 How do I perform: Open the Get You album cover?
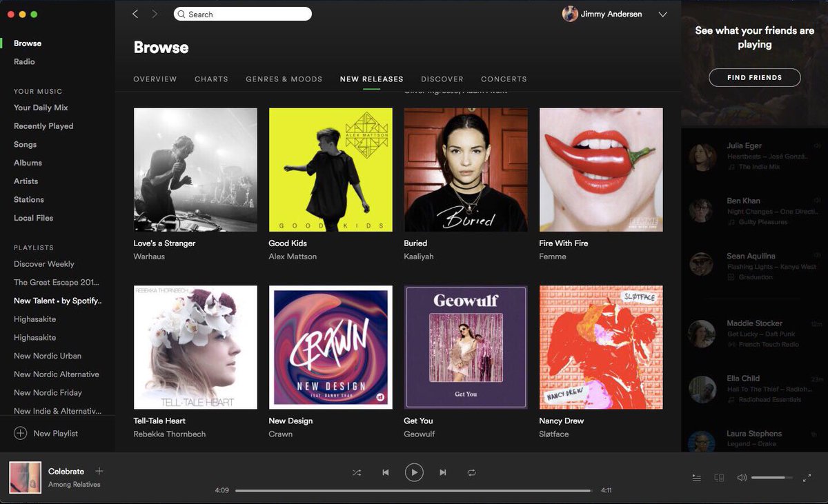click(466, 347)
